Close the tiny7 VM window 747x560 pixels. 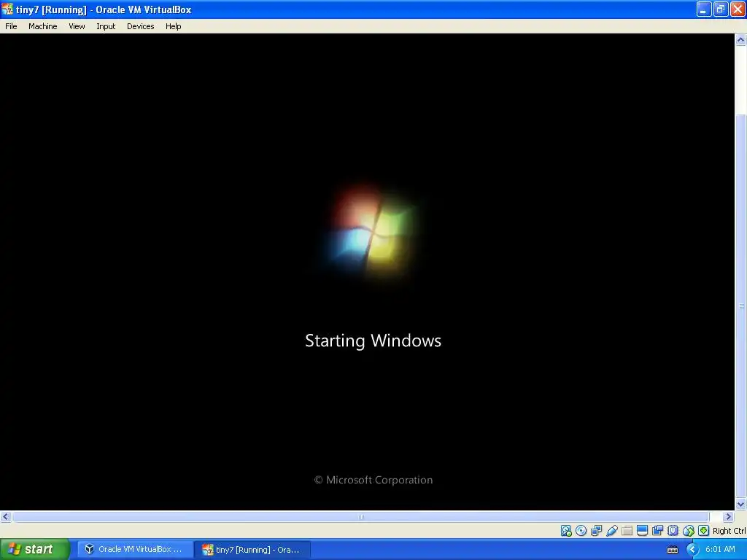(738, 9)
